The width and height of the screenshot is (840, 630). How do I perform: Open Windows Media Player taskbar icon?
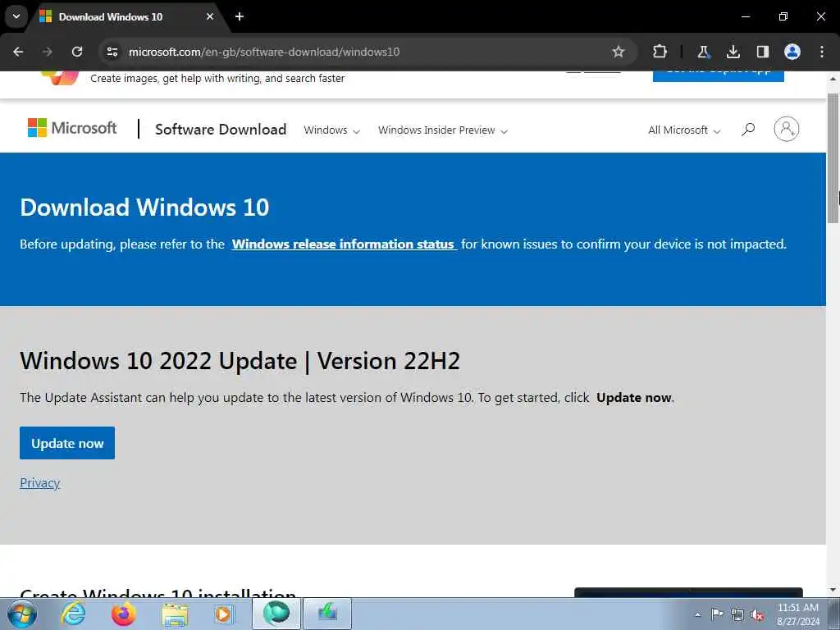[224, 614]
